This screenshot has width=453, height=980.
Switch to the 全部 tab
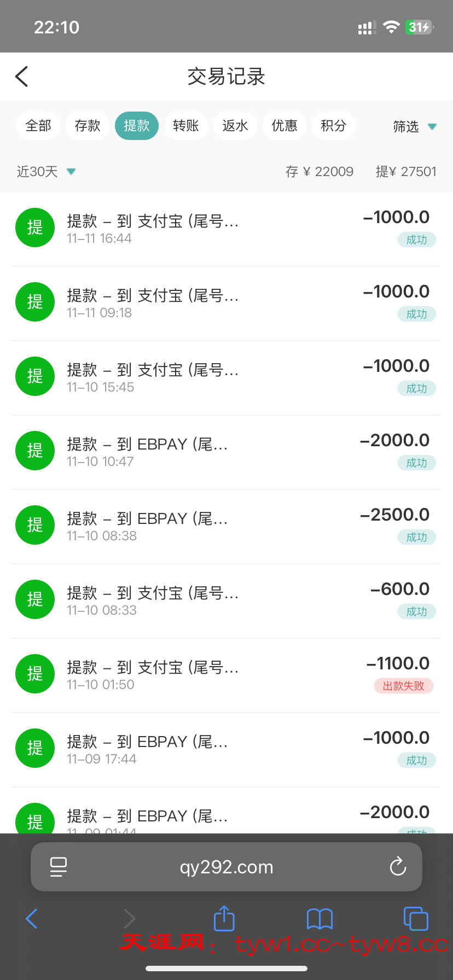[x=38, y=126]
